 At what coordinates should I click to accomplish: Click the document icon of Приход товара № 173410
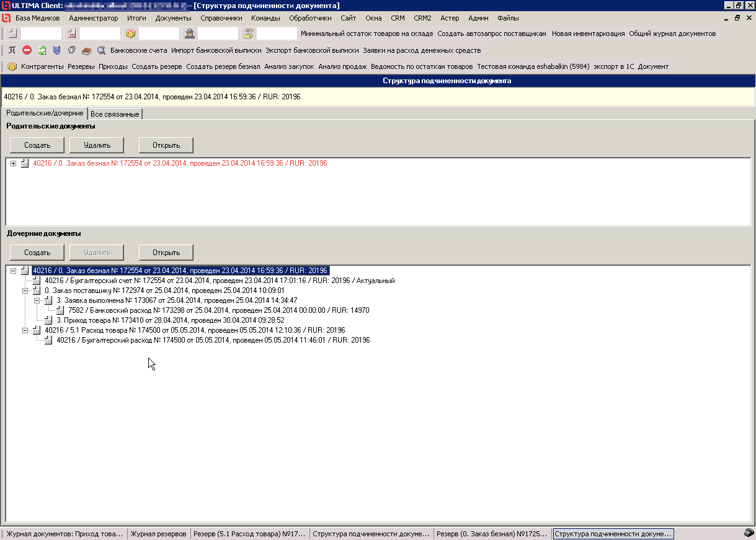click(48, 320)
